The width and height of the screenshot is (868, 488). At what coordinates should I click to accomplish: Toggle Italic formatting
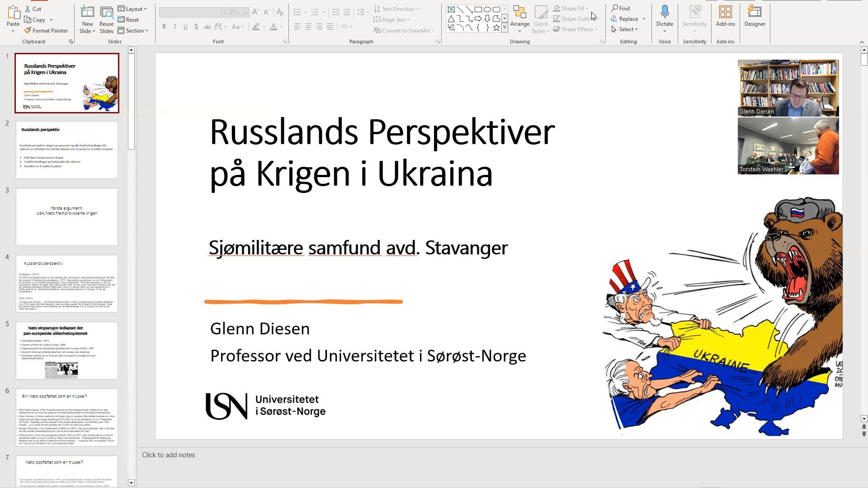tap(175, 27)
